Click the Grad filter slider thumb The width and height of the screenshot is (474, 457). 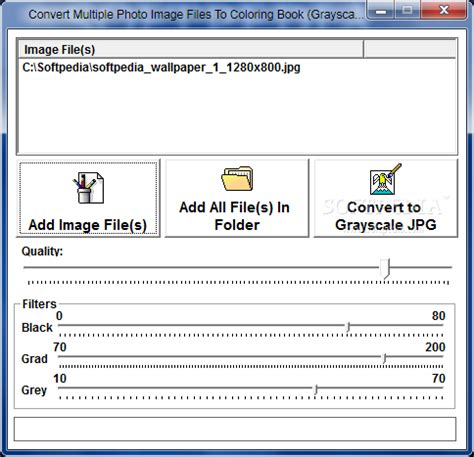384,358
